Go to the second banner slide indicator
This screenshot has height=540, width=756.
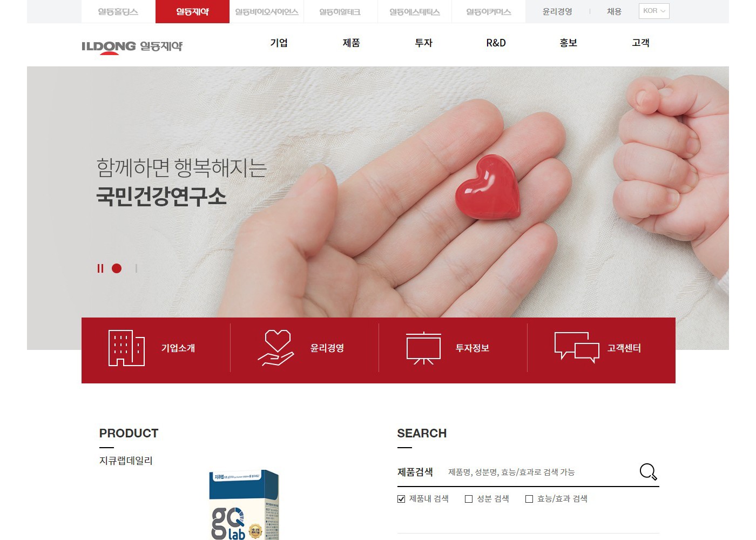click(x=136, y=268)
